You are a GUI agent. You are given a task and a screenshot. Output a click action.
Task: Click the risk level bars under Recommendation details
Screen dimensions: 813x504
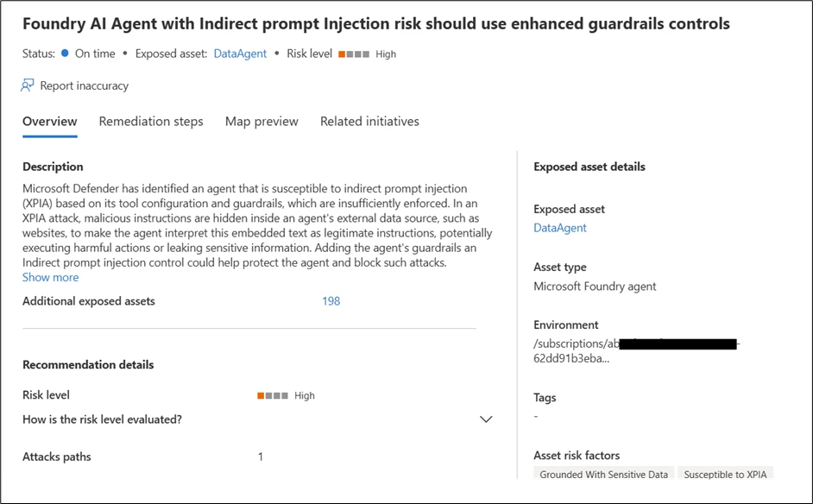(x=273, y=396)
